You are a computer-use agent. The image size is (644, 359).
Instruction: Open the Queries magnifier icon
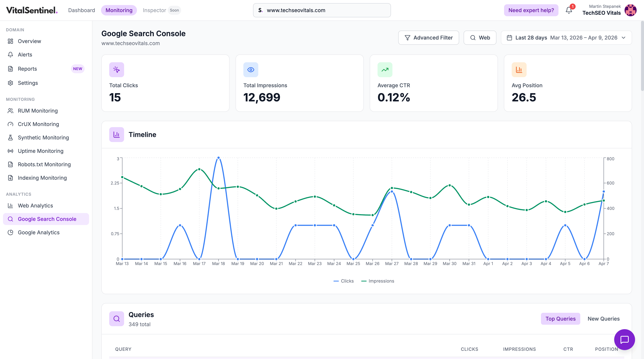point(116,319)
